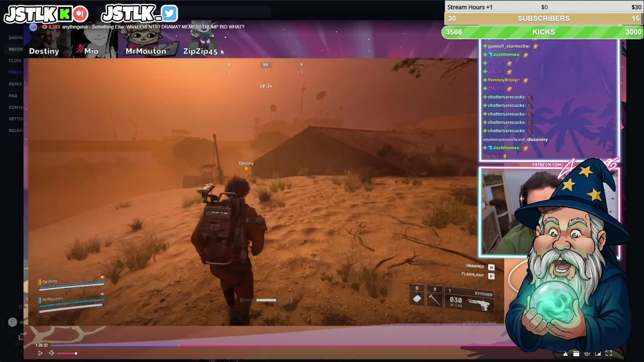Click the ananonymouslizard 'discovery' chat message
644x362 pixels.
coord(515,139)
